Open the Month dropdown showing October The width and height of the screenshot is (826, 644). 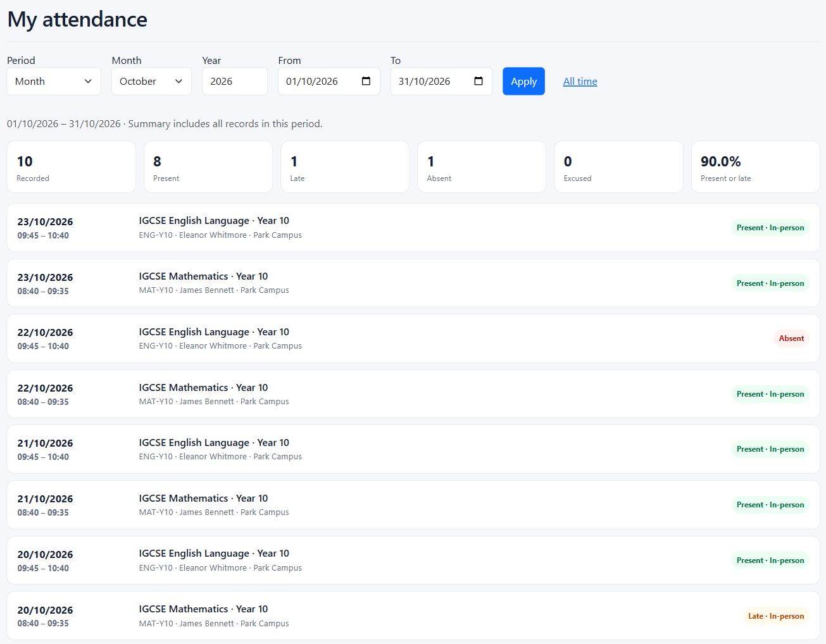151,81
